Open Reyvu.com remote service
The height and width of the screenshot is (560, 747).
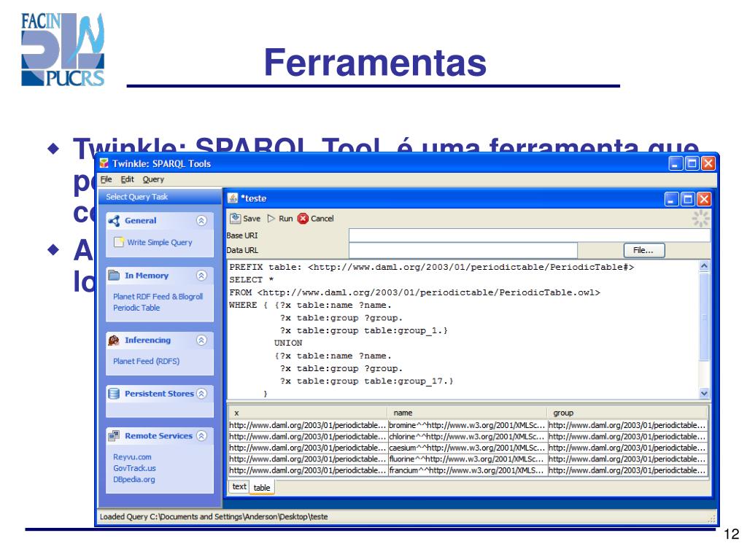tap(132, 456)
